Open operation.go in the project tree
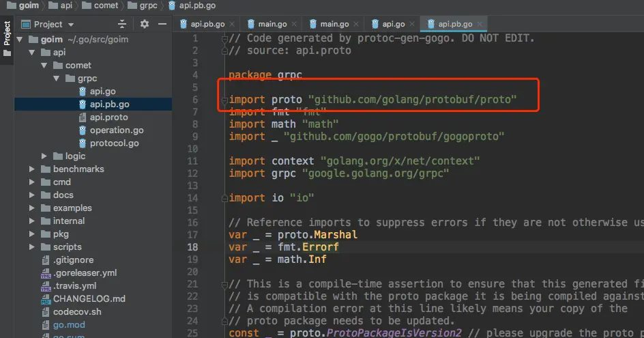The width and height of the screenshot is (644, 338). [117, 130]
